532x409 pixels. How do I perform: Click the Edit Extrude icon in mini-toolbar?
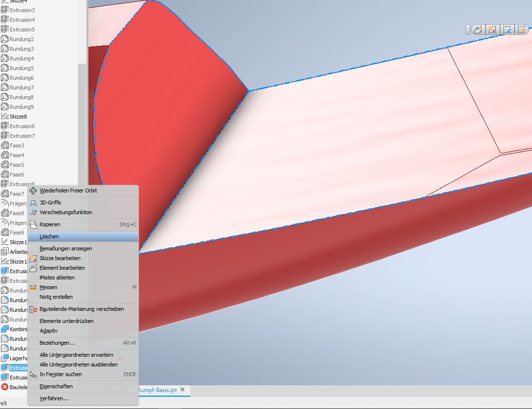478,29
